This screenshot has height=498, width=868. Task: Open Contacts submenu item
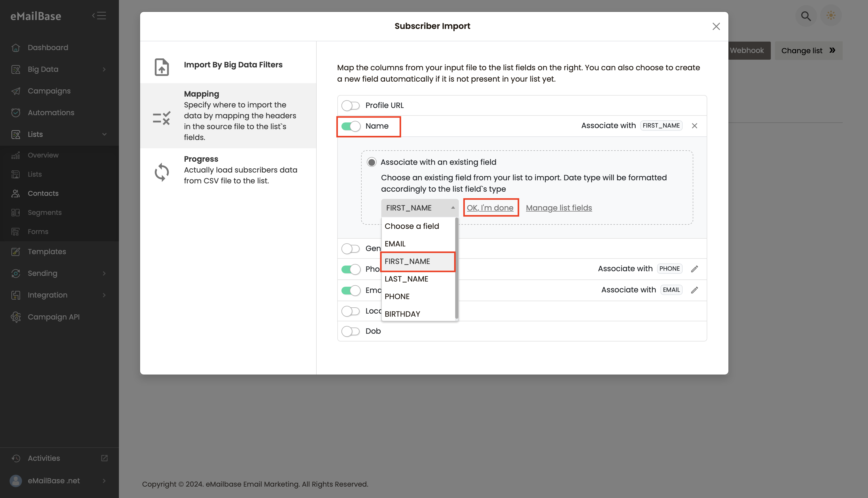pos(43,193)
